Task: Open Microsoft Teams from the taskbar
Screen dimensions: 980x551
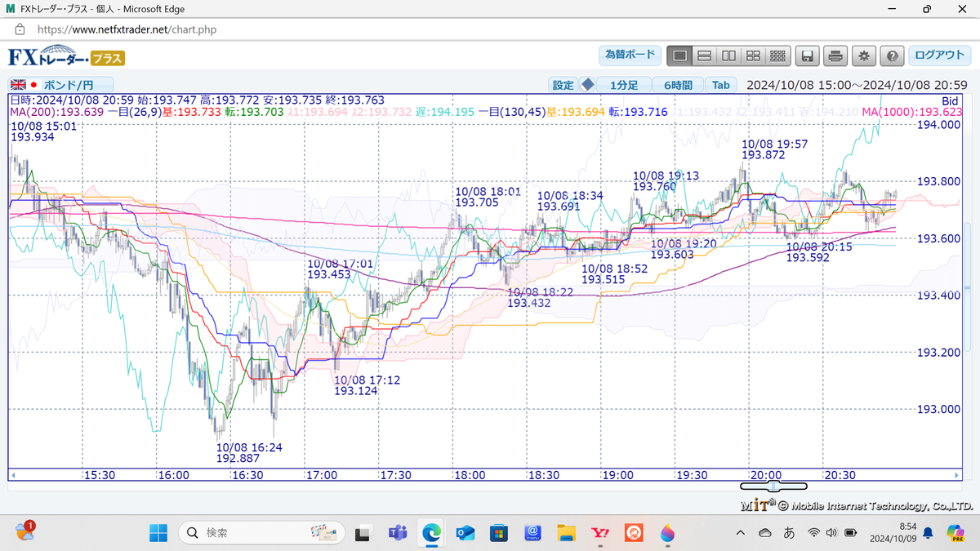Action: [x=399, y=533]
